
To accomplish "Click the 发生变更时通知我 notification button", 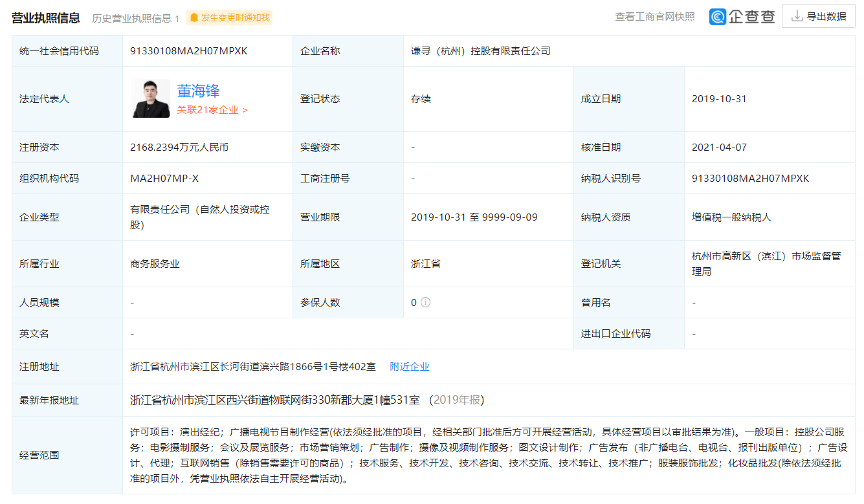I will coord(229,17).
